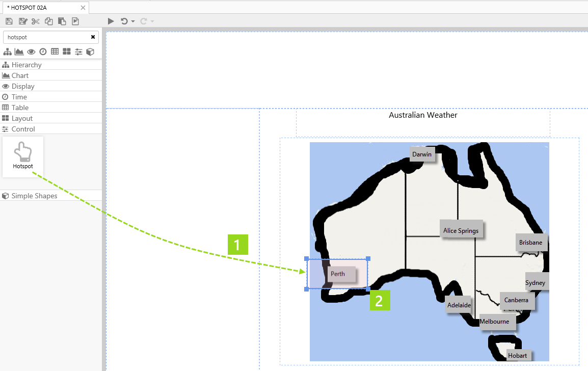Click the Save icon in toolbar
This screenshot has width=588, height=371.
point(9,21)
